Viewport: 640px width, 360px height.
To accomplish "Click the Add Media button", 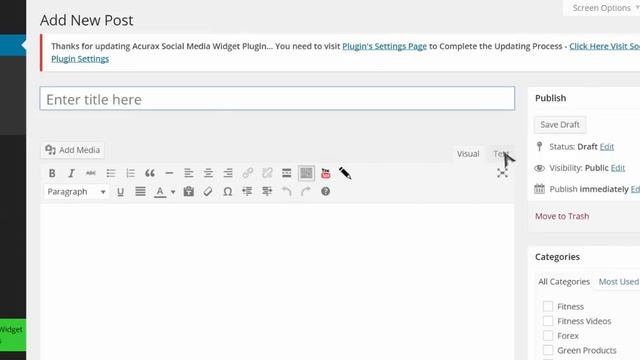I will click(x=73, y=150).
